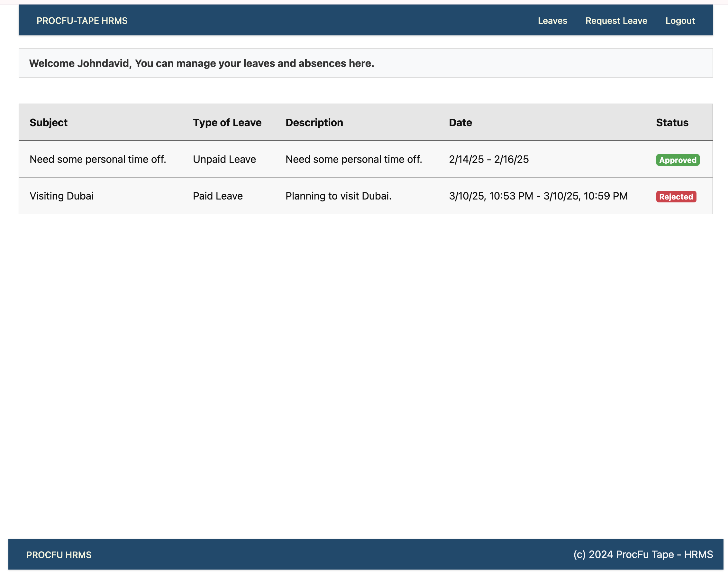This screenshot has width=728, height=576.
Task: Click the 3/10/25 10:53 PM date cell
Action: [x=538, y=196]
